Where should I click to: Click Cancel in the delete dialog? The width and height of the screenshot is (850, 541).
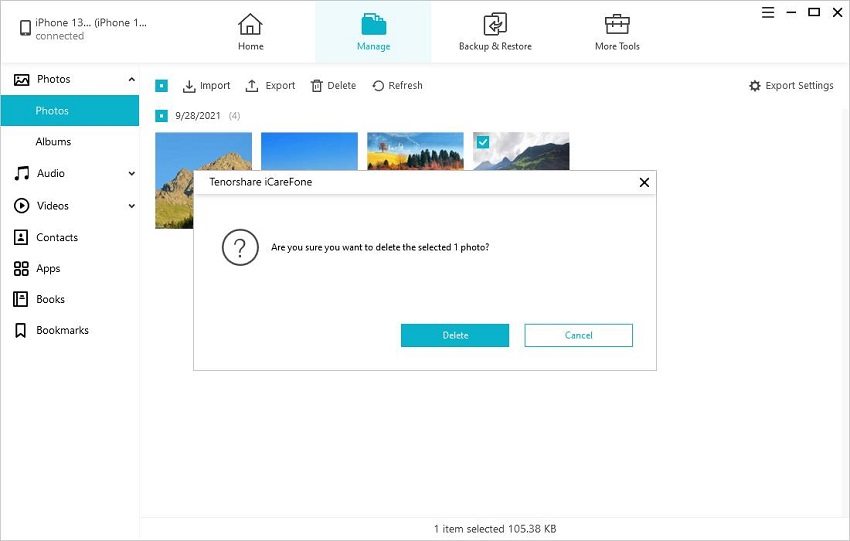coord(578,336)
